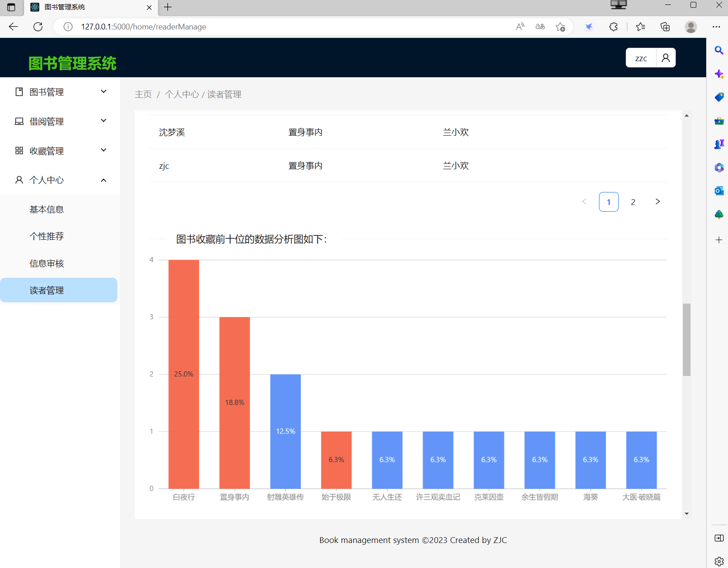This screenshot has width=728, height=568.
Task: Toggle sidebar panel layout icon
Action: tap(719, 538)
